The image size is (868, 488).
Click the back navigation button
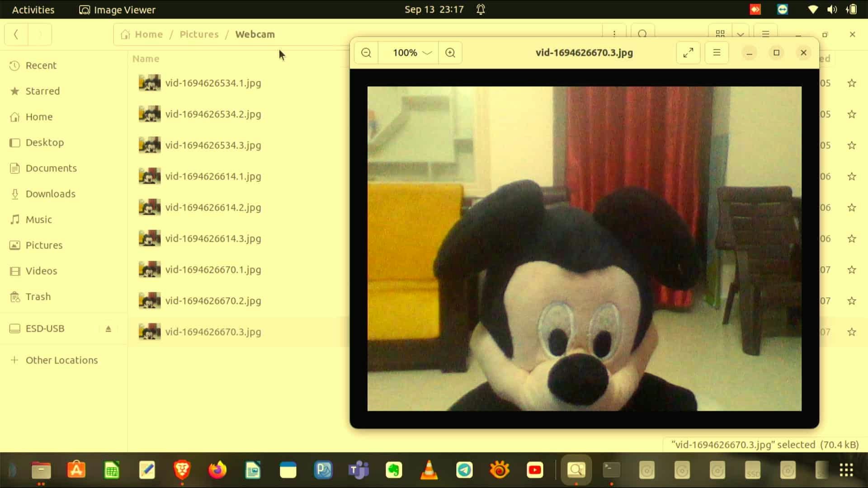tap(16, 34)
